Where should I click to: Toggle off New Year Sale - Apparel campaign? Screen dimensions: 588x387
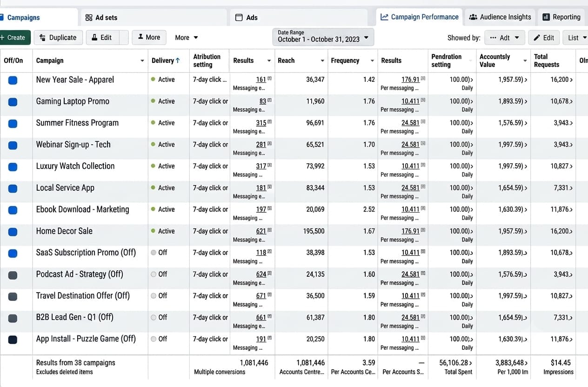tap(13, 80)
